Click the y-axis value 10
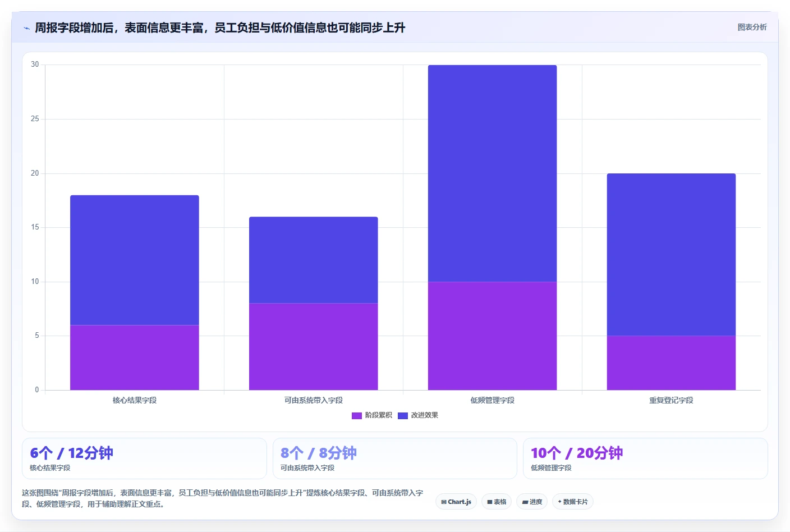 point(35,282)
